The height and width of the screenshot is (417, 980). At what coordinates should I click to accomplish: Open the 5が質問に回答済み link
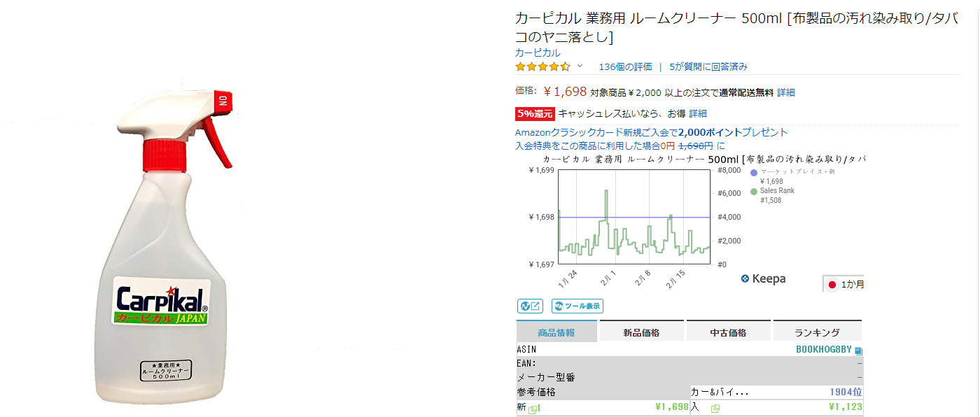coord(708,67)
